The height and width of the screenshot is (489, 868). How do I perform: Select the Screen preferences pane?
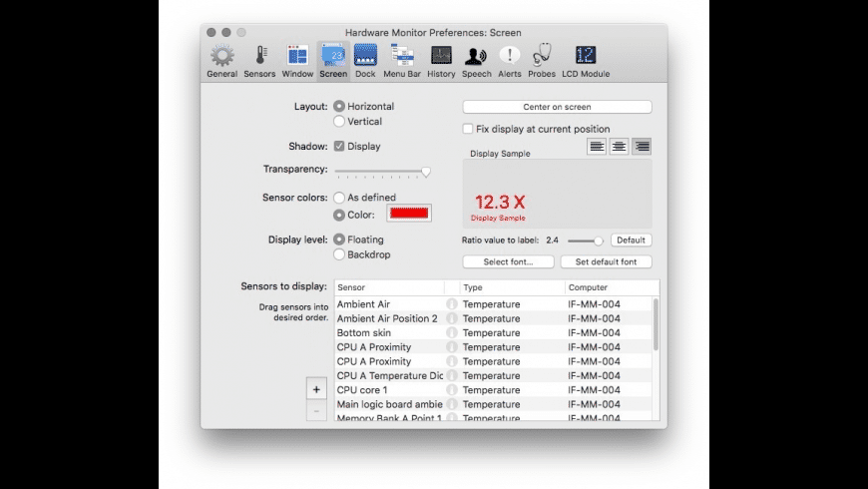333,62
